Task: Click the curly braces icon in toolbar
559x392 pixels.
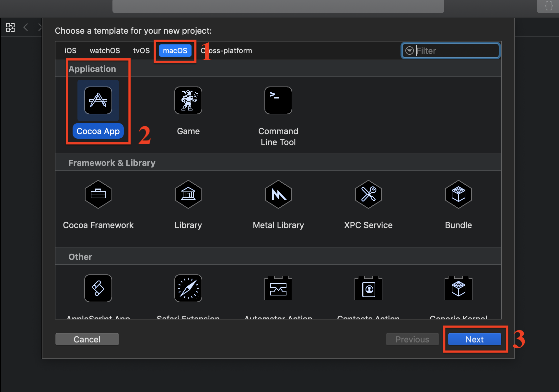Action: pos(549,6)
